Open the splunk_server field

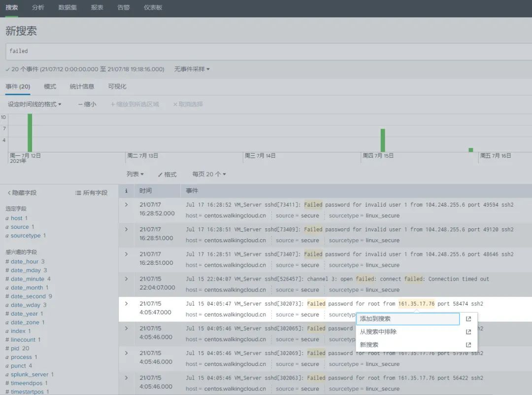30,375
